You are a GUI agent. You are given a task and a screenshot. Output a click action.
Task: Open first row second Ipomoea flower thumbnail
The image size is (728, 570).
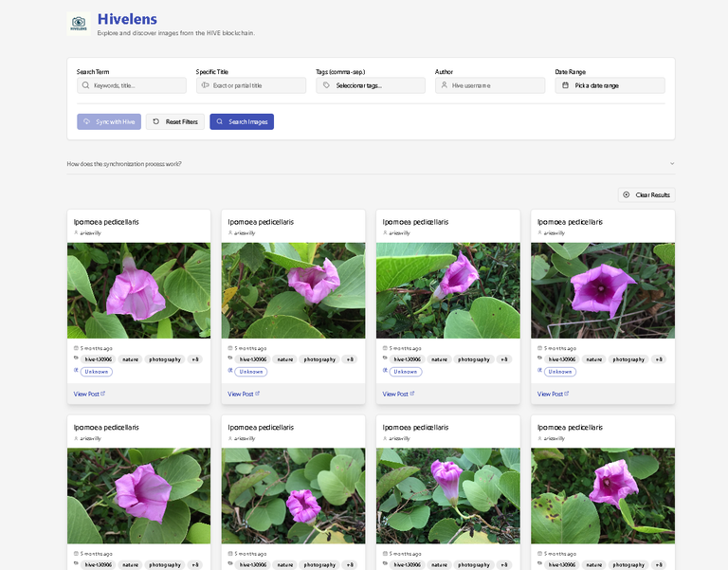click(294, 290)
